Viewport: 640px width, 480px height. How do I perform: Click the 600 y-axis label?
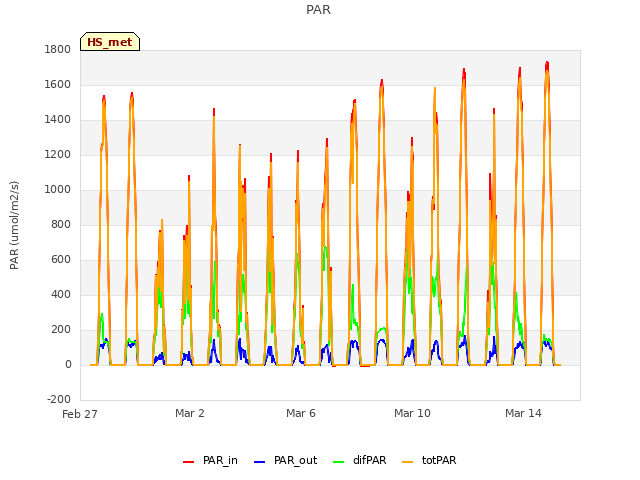(x=61, y=260)
